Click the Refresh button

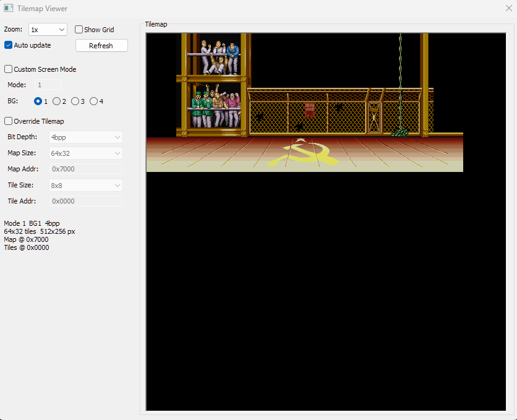(101, 46)
